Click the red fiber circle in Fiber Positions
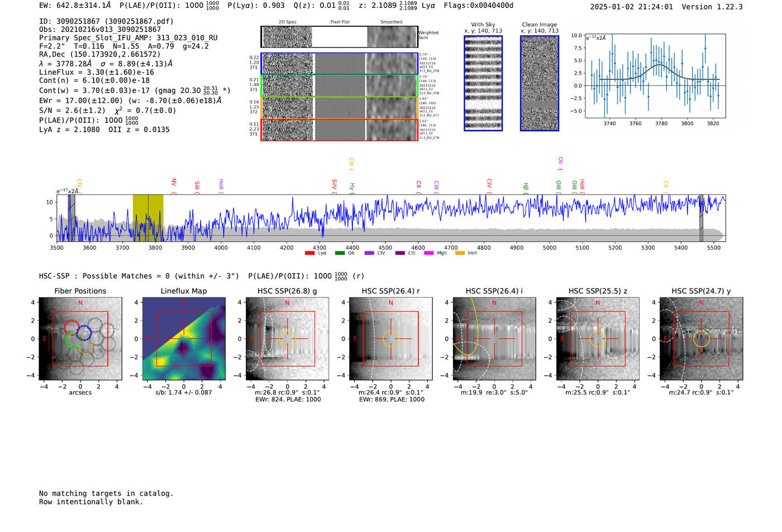This screenshot has height=532, width=782. (71, 328)
